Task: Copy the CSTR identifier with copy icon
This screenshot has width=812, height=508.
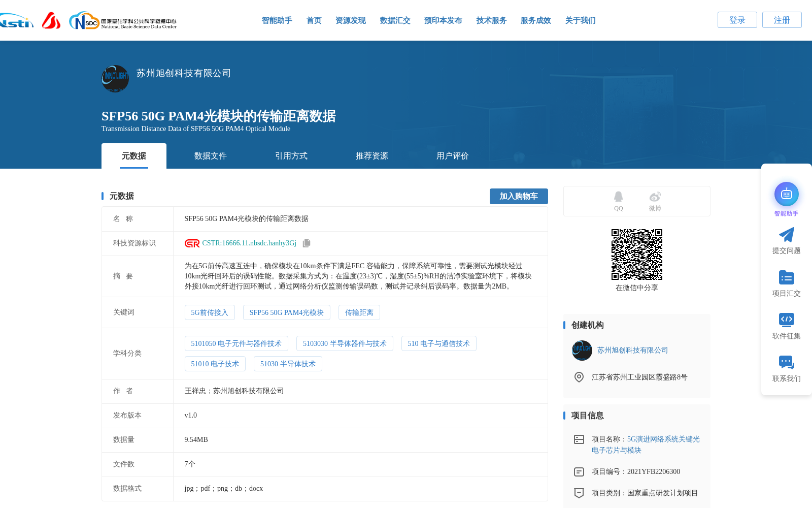Action: click(307, 243)
